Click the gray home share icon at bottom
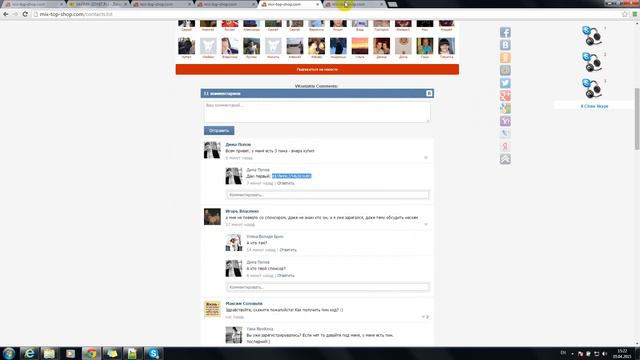The width and height of the screenshot is (640, 360). pyautogui.click(x=505, y=159)
